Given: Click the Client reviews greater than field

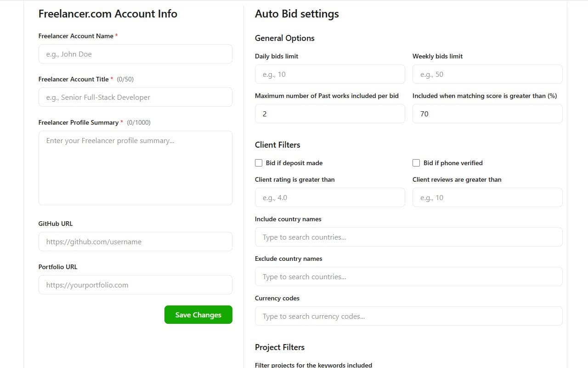Looking at the screenshot, I should [x=487, y=197].
